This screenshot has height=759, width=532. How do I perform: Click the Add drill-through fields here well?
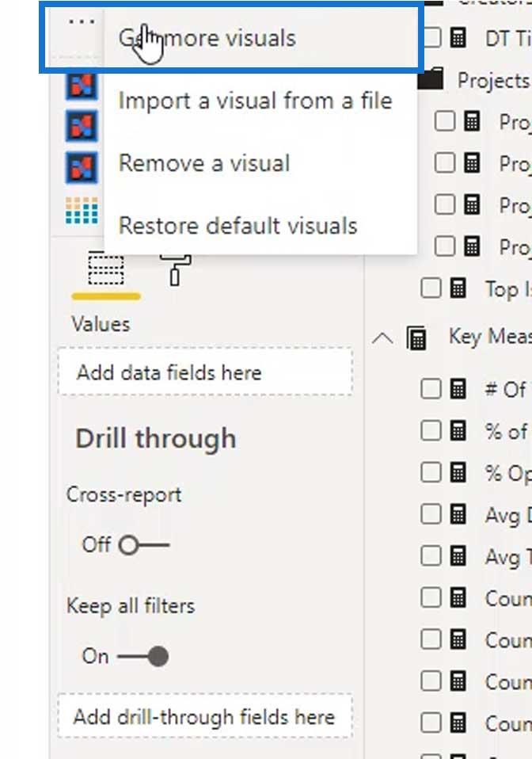(205, 716)
